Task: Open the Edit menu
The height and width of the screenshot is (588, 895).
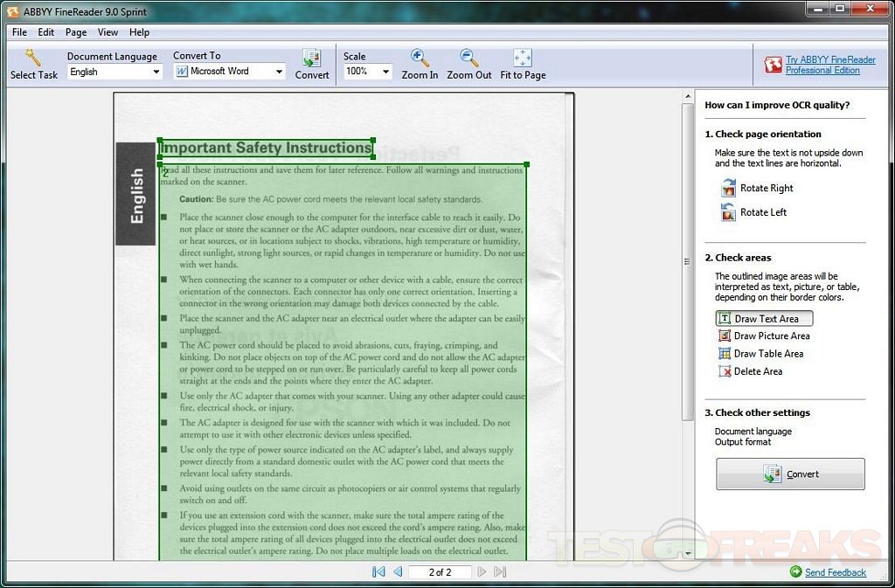Action: point(46,32)
